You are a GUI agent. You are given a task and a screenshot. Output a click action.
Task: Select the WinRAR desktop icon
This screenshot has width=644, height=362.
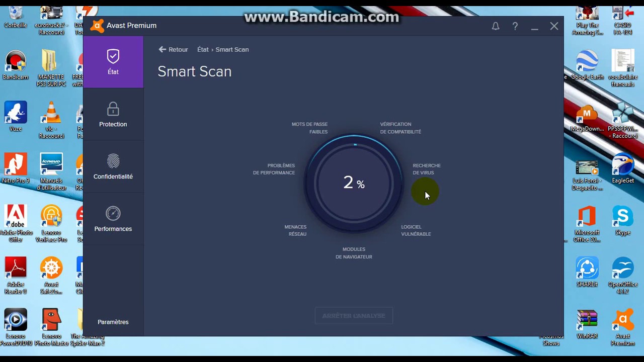(x=587, y=324)
